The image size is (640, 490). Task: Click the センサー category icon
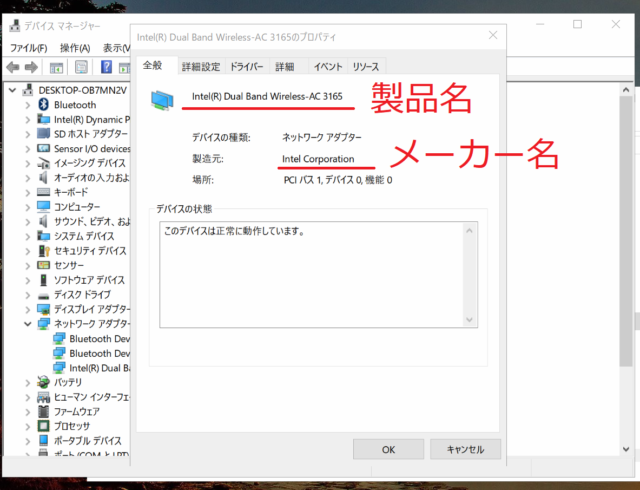coord(44,265)
